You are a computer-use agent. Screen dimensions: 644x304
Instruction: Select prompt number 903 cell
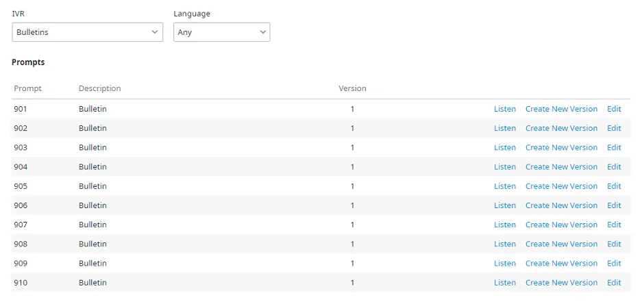21,147
